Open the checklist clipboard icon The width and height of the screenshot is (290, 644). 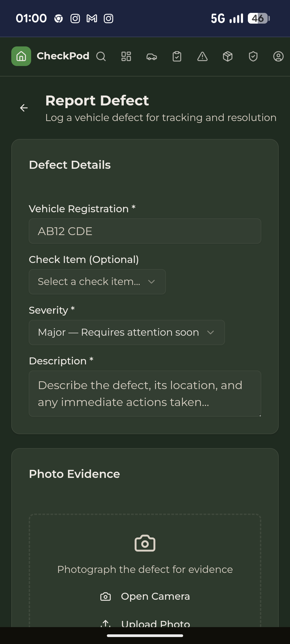tap(177, 57)
